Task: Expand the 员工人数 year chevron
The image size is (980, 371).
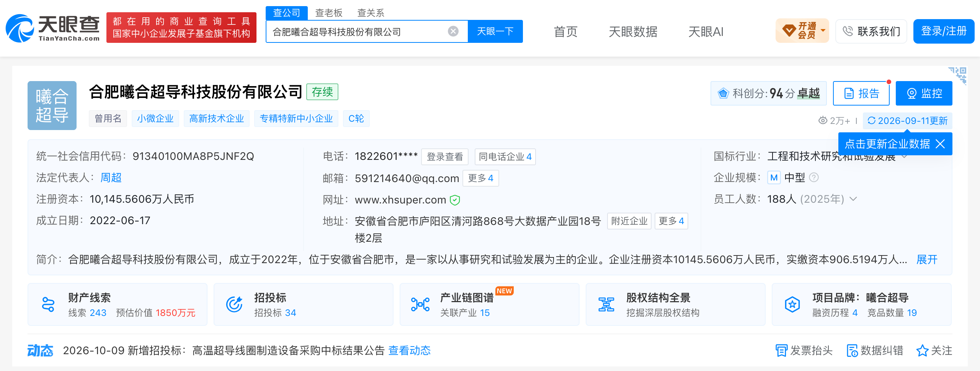Action: [853, 199]
